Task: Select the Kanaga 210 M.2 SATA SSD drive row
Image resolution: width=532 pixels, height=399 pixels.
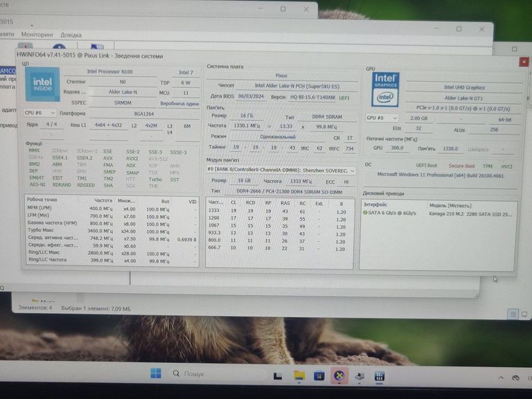Action: (438, 213)
